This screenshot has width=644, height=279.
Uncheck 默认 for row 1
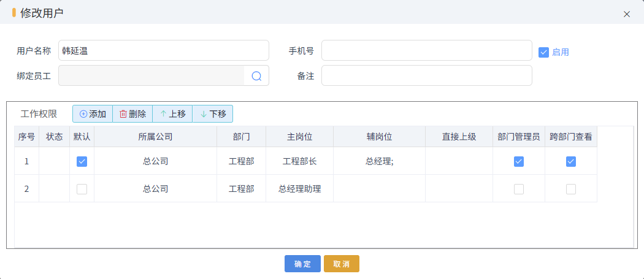[82, 161]
